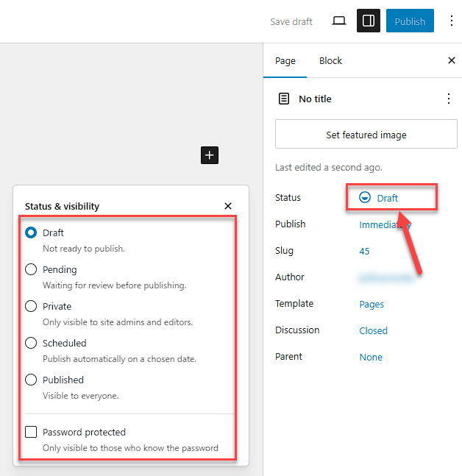The image size is (462, 476).
Task: Toggle the settings sidebar panel icon
Action: 369,21
